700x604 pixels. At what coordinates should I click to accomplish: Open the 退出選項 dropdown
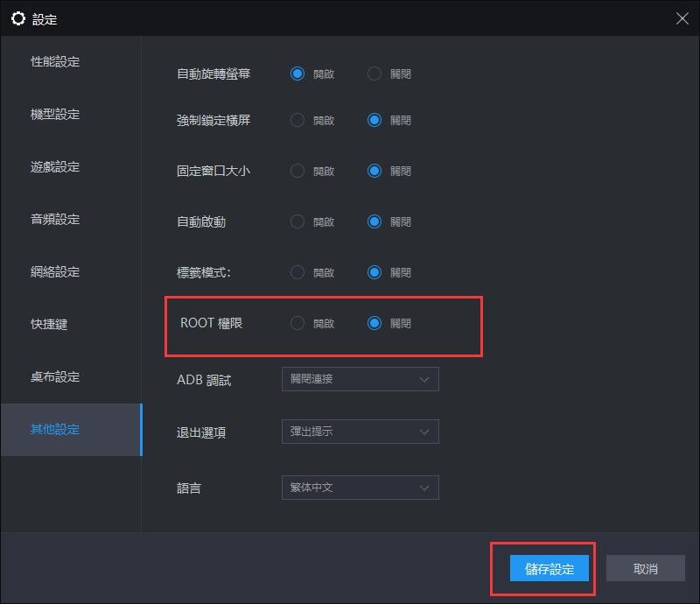pos(360,432)
